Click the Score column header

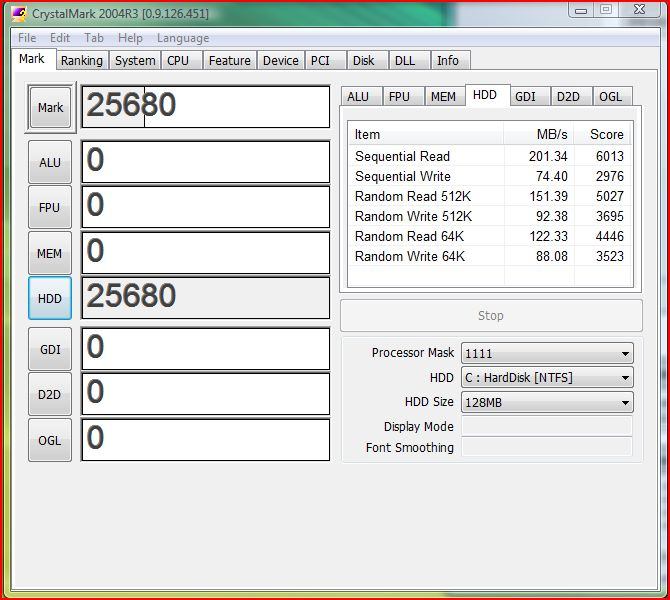(x=603, y=134)
